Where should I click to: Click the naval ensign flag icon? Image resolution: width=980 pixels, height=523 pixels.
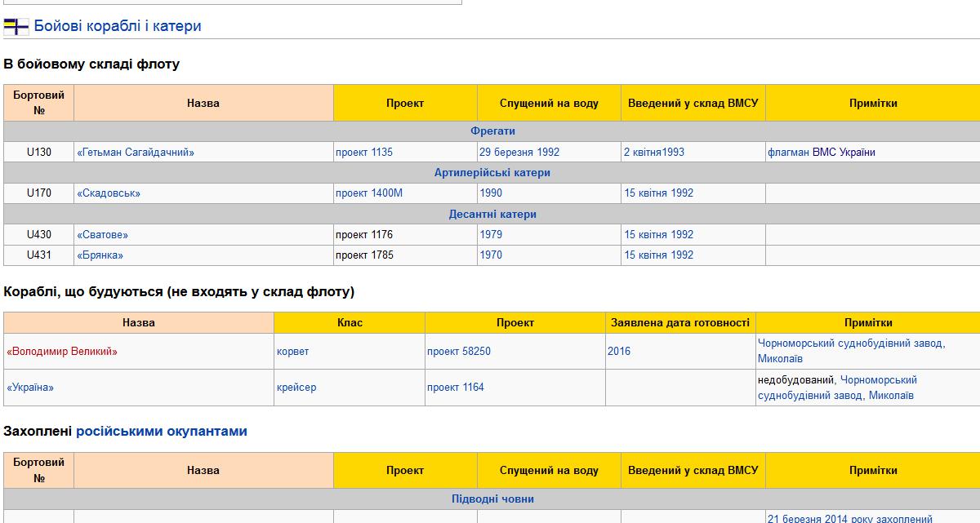pos(16,27)
